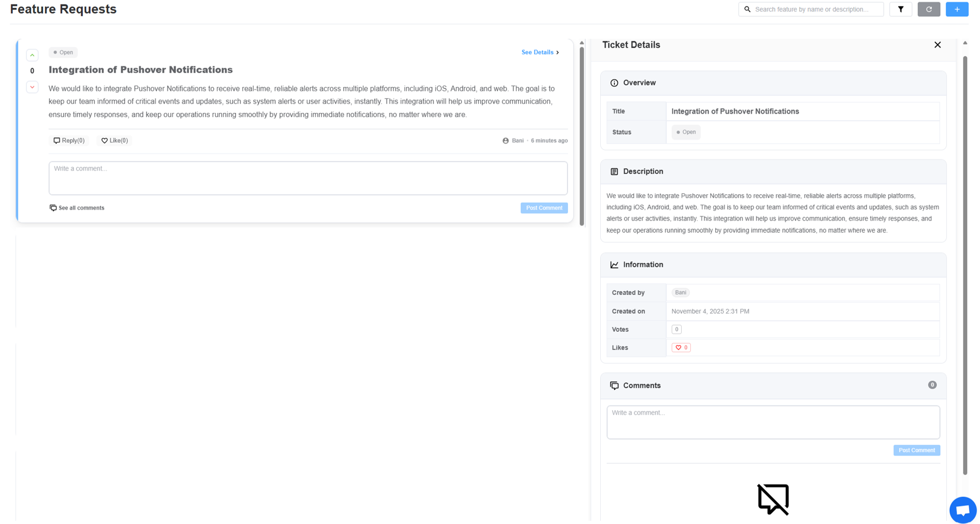
Task: Close the Ticket Details panel
Action: tap(937, 45)
